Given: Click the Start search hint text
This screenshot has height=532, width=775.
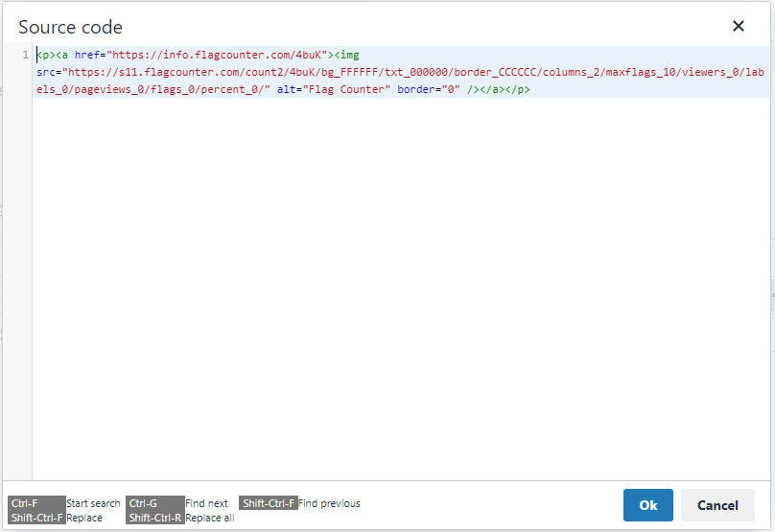Looking at the screenshot, I should tap(93, 503).
